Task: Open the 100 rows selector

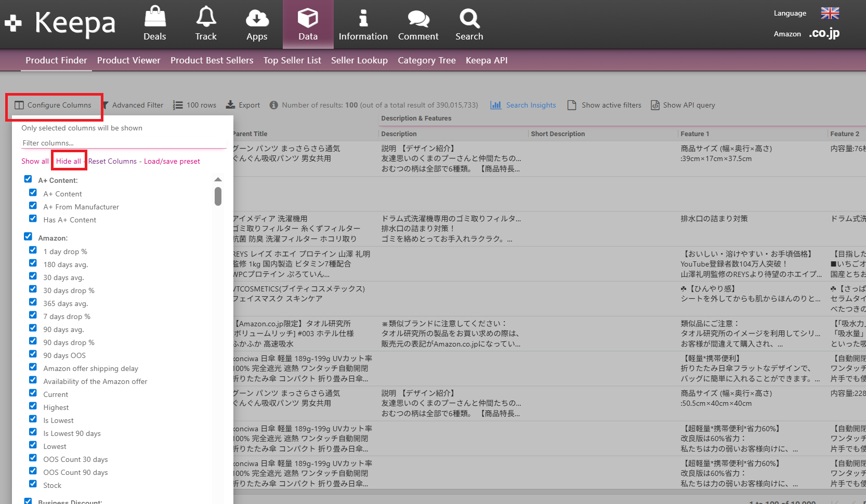Action: point(195,105)
